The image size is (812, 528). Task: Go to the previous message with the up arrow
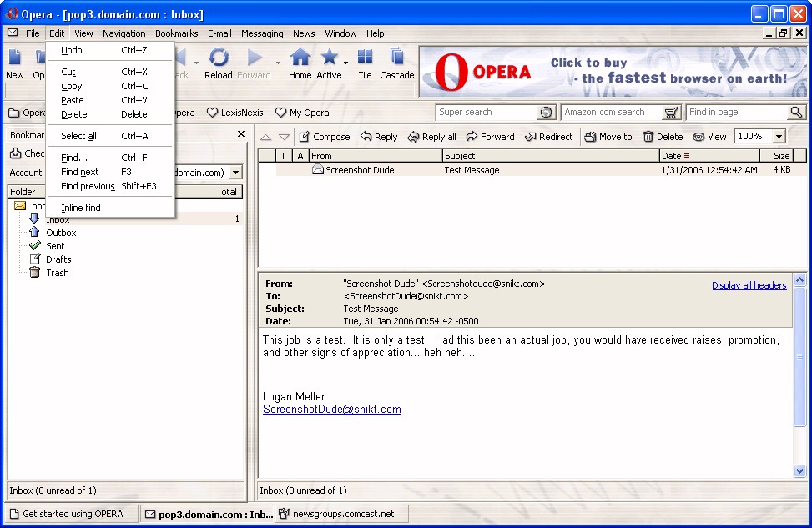click(265, 137)
